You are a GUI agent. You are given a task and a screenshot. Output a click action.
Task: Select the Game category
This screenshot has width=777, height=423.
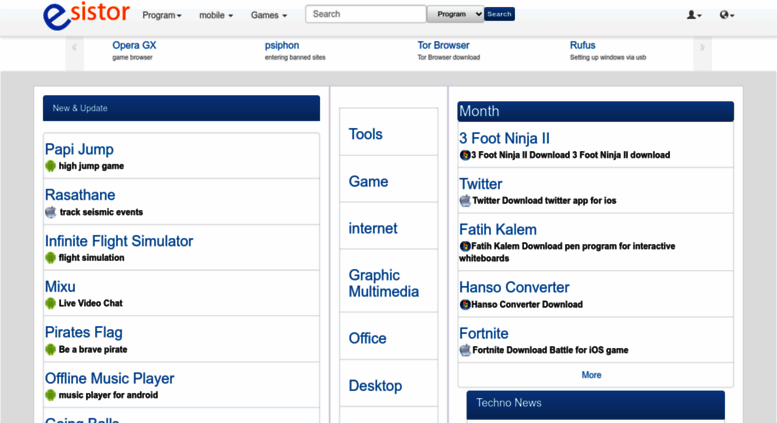[368, 181]
